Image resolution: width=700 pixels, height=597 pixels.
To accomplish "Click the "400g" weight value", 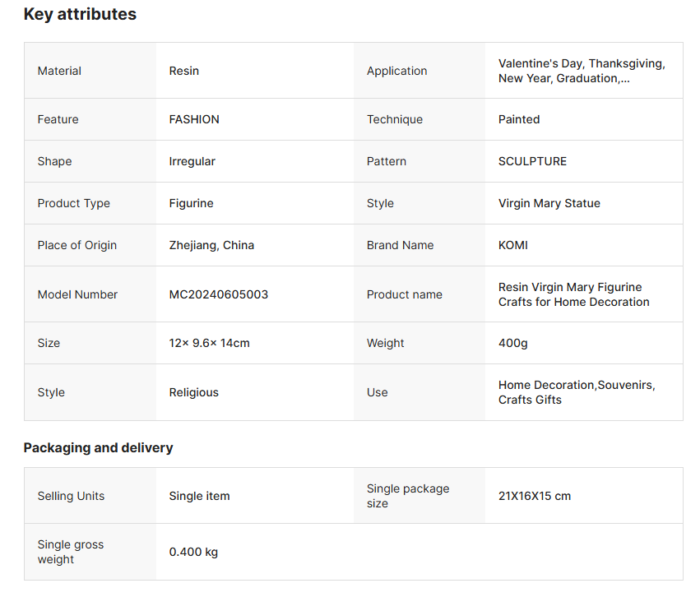I will click(513, 343).
